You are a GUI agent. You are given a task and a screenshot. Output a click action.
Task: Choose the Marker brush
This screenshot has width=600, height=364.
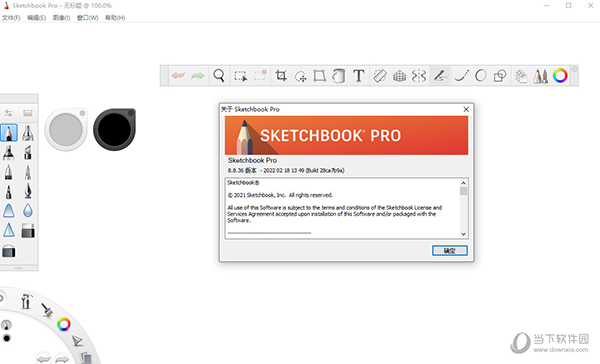point(8,152)
